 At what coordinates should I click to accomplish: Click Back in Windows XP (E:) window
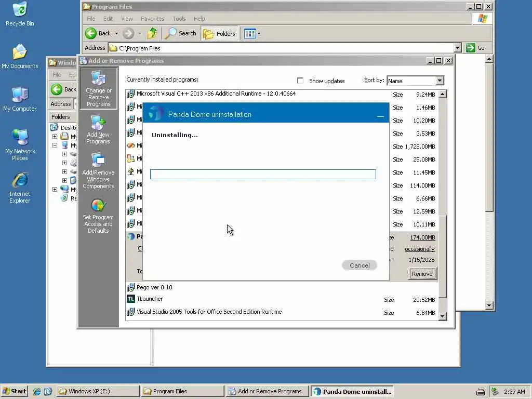tap(64, 89)
